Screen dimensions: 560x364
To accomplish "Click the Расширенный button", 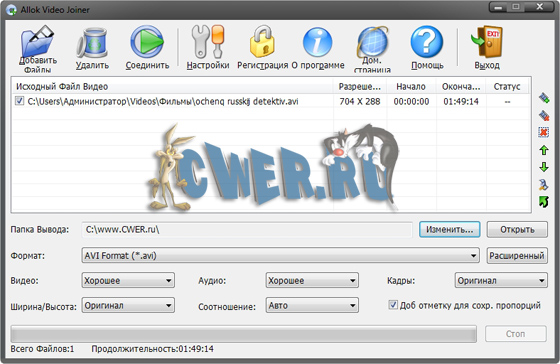I will (x=517, y=256).
